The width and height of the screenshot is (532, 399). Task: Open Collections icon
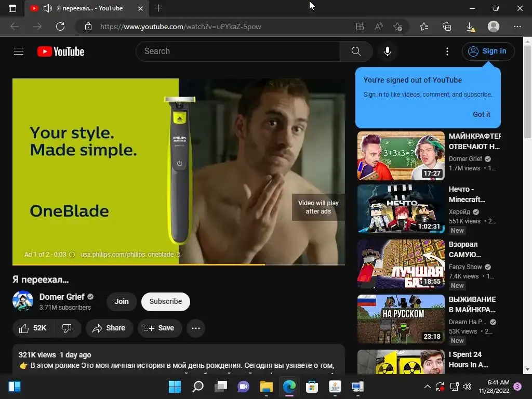(x=447, y=26)
